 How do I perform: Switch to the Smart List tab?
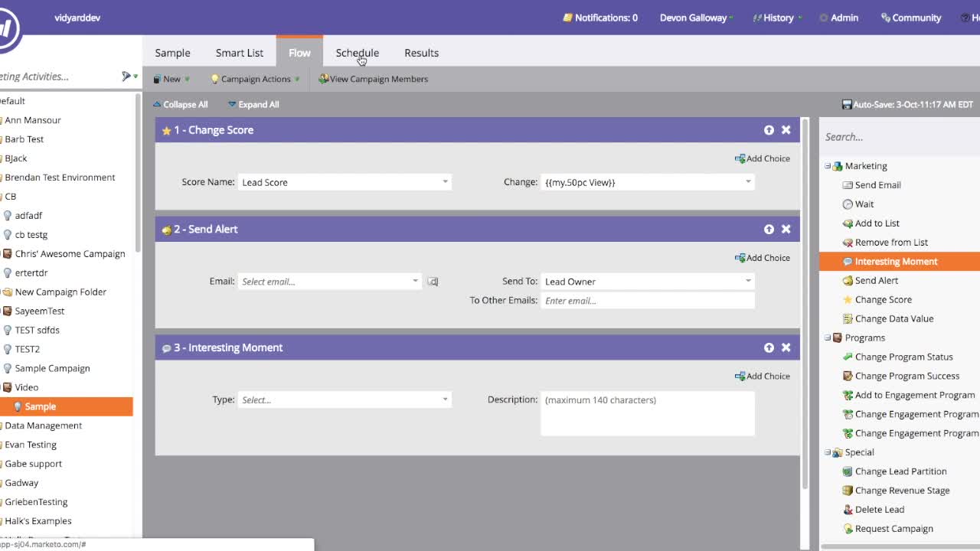click(239, 53)
